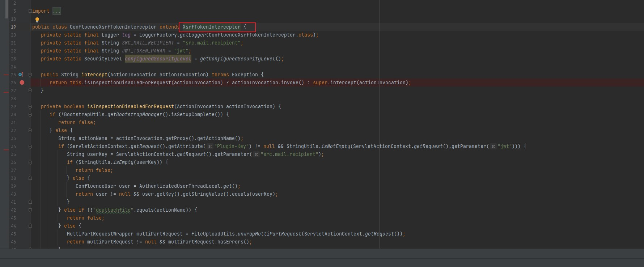Click line number 46 in the gutter
The height and width of the screenshot is (267, 644).
pos(13,242)
